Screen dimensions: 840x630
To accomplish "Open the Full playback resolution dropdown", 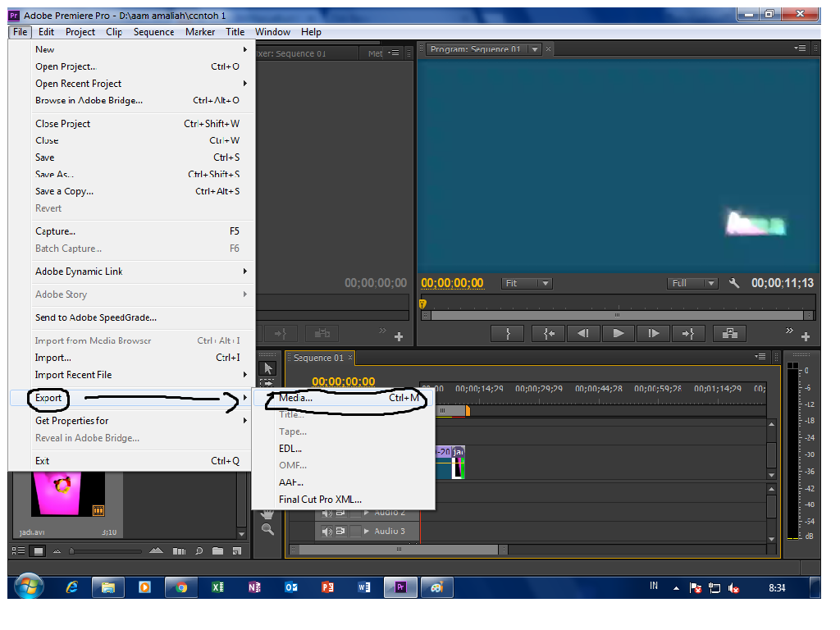I will (692, 283).
